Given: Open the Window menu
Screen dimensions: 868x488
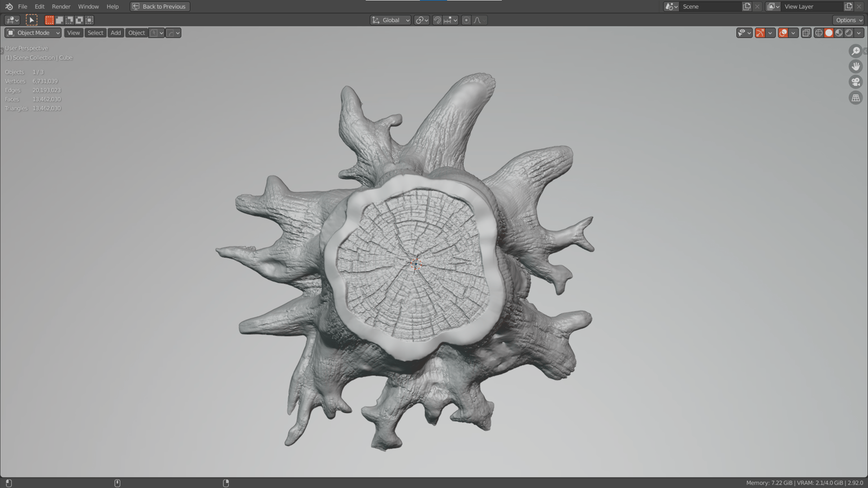Looking at the screenshot, I should [88, 6].
